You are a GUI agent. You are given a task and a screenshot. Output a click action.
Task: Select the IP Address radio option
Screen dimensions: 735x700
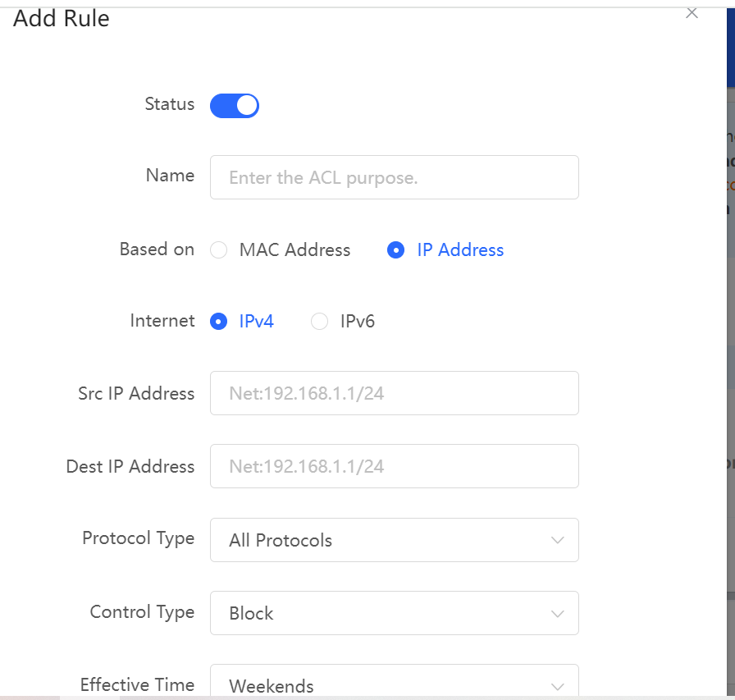(395, 250)
